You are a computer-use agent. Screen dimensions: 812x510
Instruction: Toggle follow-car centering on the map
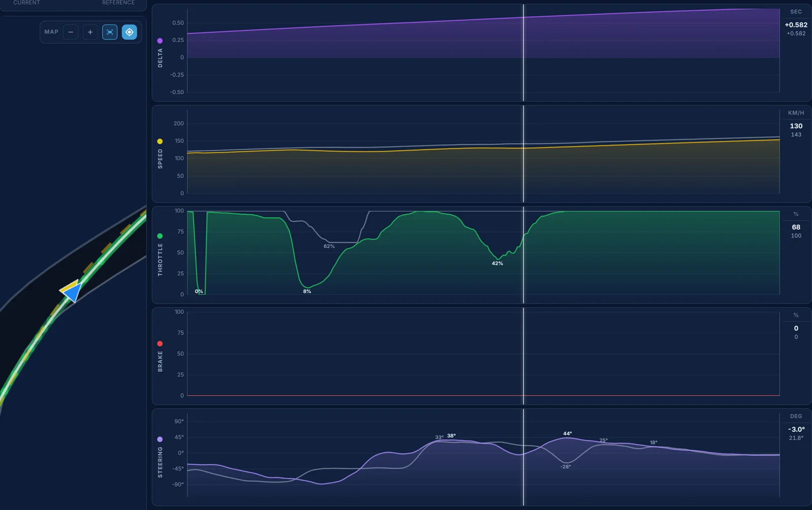click(x=129, y=32)
